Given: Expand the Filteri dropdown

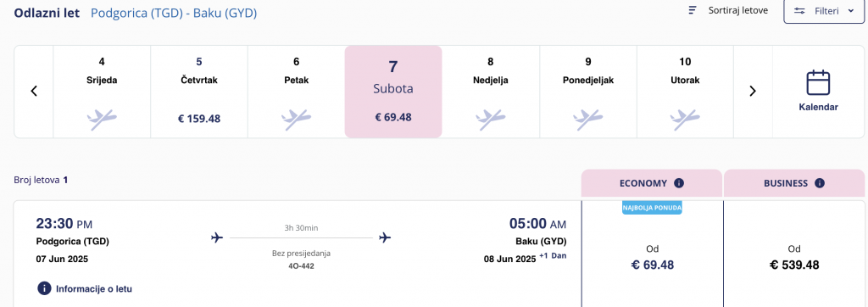Looking at the screenshot, I should coord(824,11).
